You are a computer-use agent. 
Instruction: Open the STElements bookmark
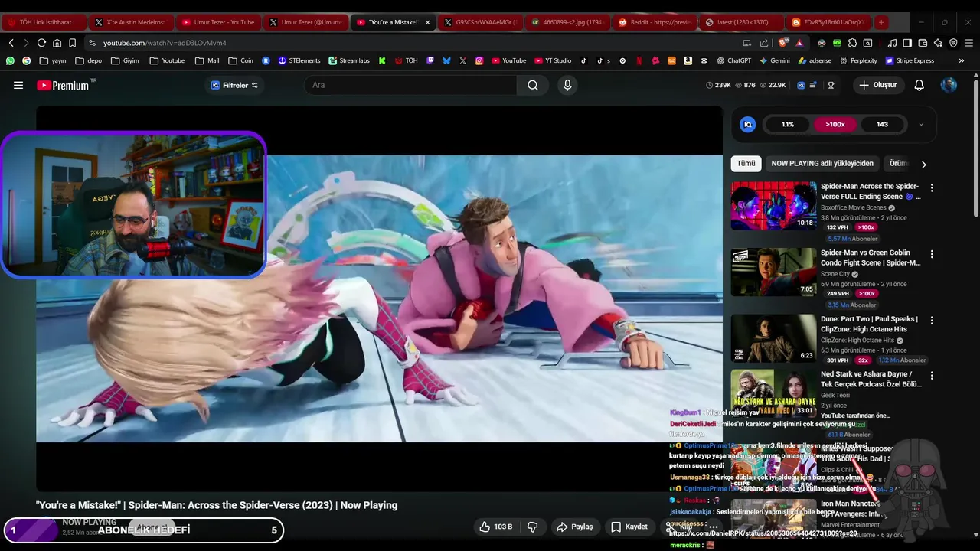coord(299,60)
